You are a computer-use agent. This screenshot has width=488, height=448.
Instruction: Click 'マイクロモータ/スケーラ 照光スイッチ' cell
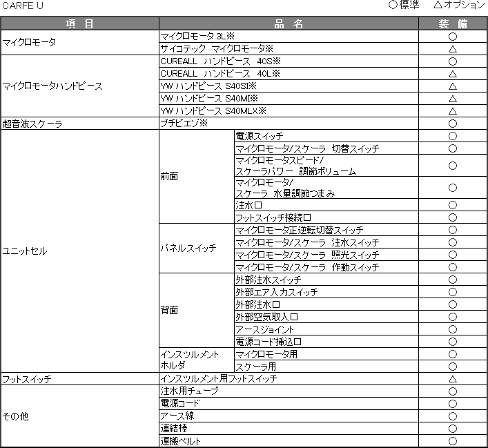point(326,255)
